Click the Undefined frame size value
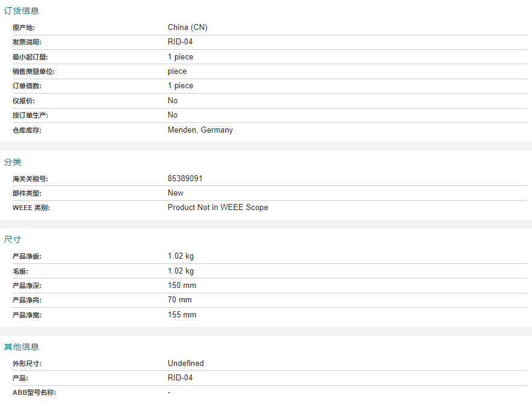Viewport: 532px width, 405px height. (x=185, y=363)
